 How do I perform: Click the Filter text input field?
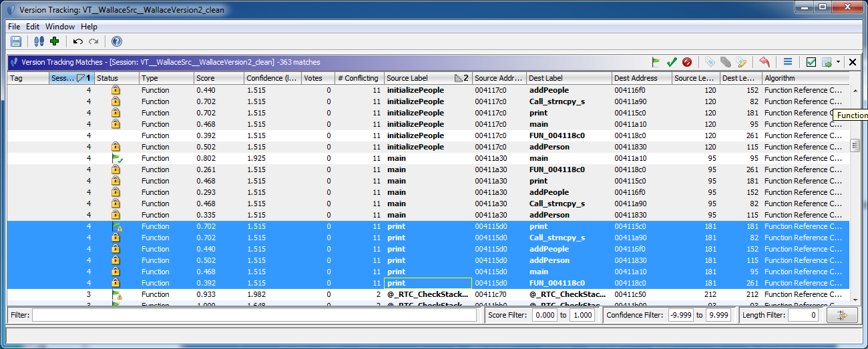pos(257,315)
